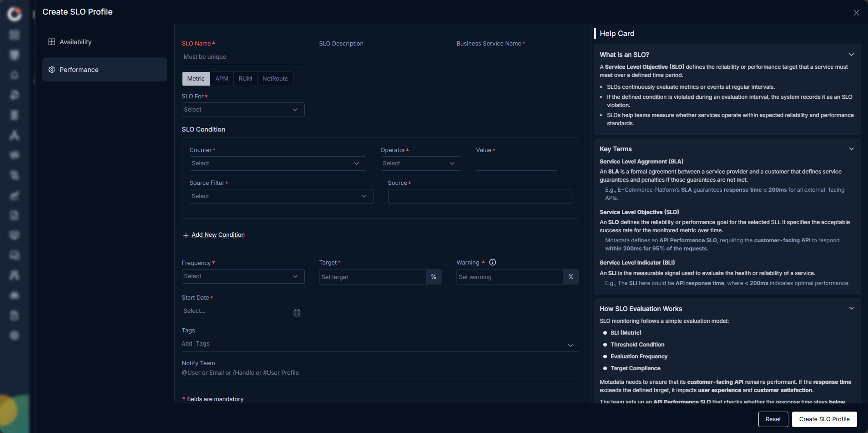Click the 'SLO Condition' section label

coord(203,129)
